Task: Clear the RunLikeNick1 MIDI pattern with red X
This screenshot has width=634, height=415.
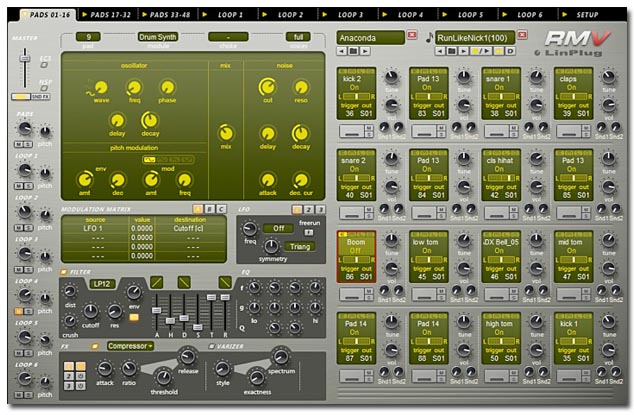Action: tap(522, 35)
